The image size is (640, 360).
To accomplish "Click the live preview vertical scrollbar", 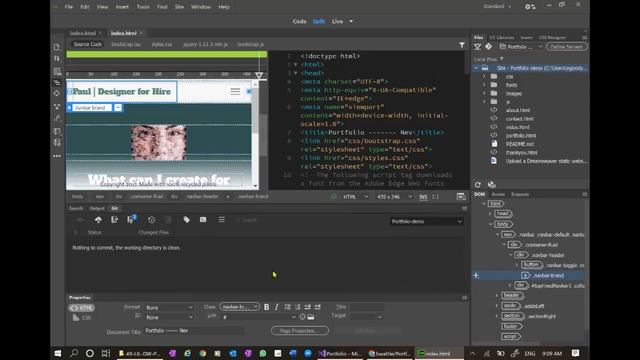I will 256,135.
